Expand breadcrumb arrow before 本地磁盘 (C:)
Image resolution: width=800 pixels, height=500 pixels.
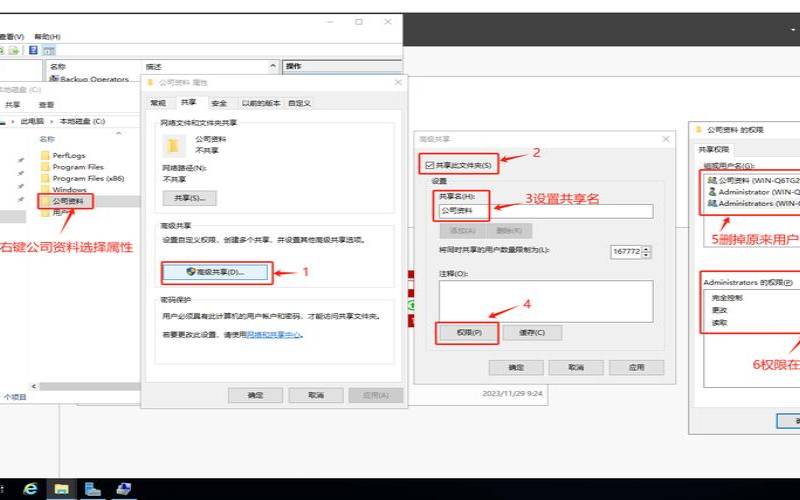coord(52,121)
